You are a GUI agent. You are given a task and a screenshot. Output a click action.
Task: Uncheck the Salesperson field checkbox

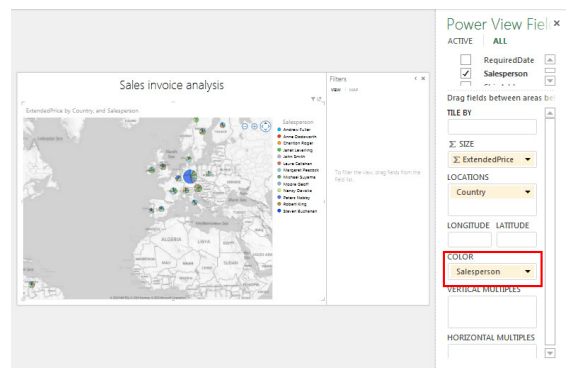pos(465,73)
